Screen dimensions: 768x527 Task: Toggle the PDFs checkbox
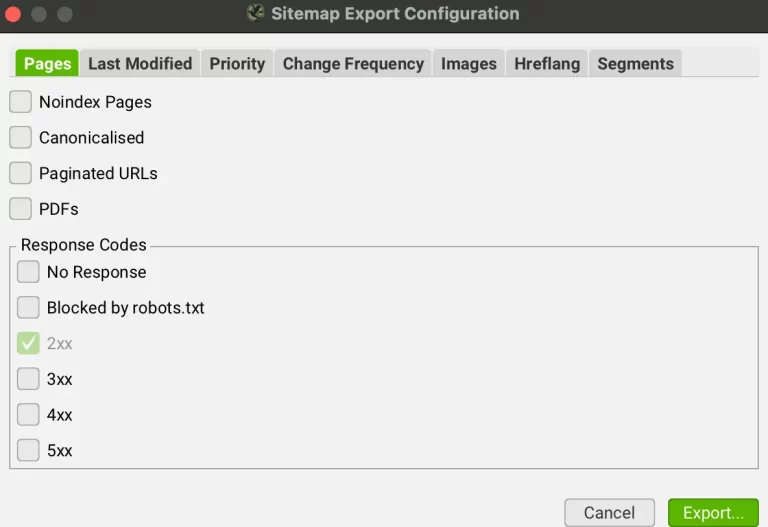(x=21, y=209)
